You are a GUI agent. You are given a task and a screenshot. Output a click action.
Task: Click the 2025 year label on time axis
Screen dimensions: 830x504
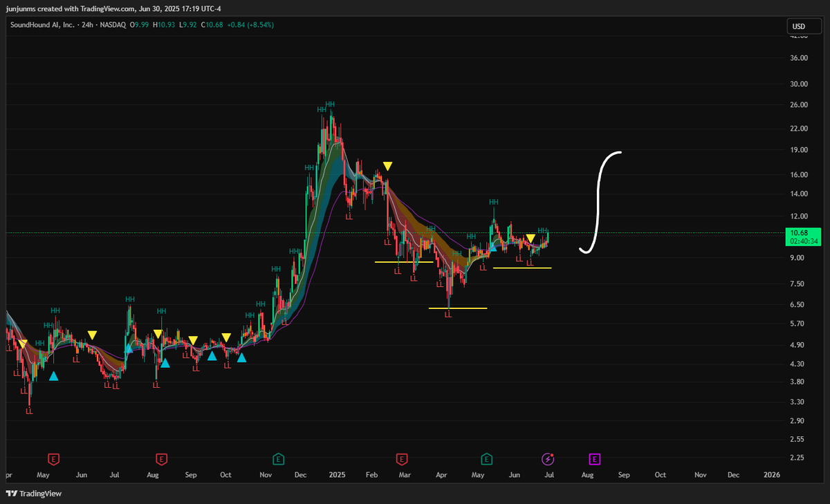click(x=337, y=475)
